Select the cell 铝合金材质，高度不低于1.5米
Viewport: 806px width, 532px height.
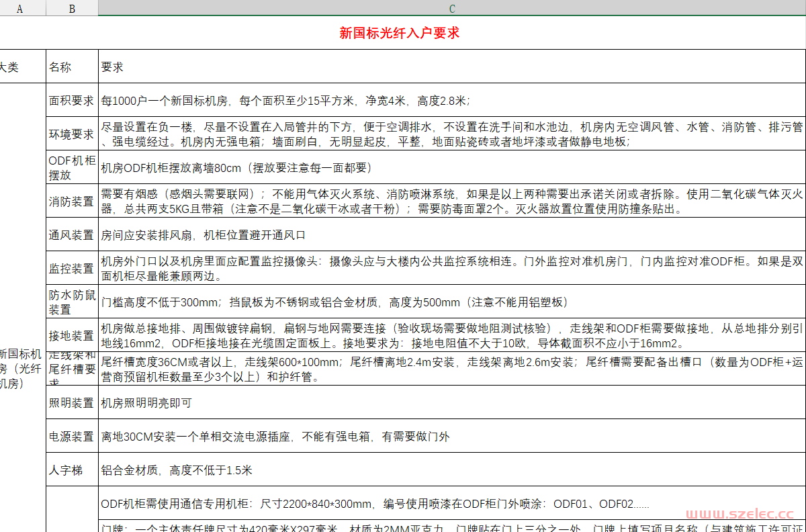[452, 470]
